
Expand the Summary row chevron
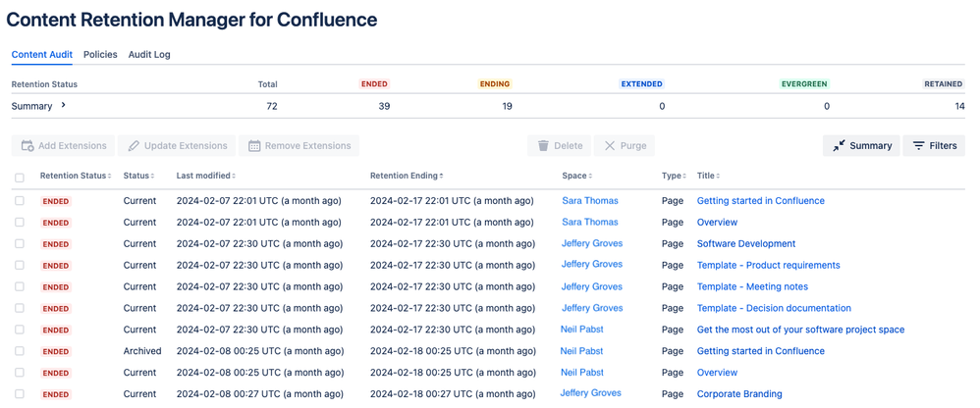[63, 105]
